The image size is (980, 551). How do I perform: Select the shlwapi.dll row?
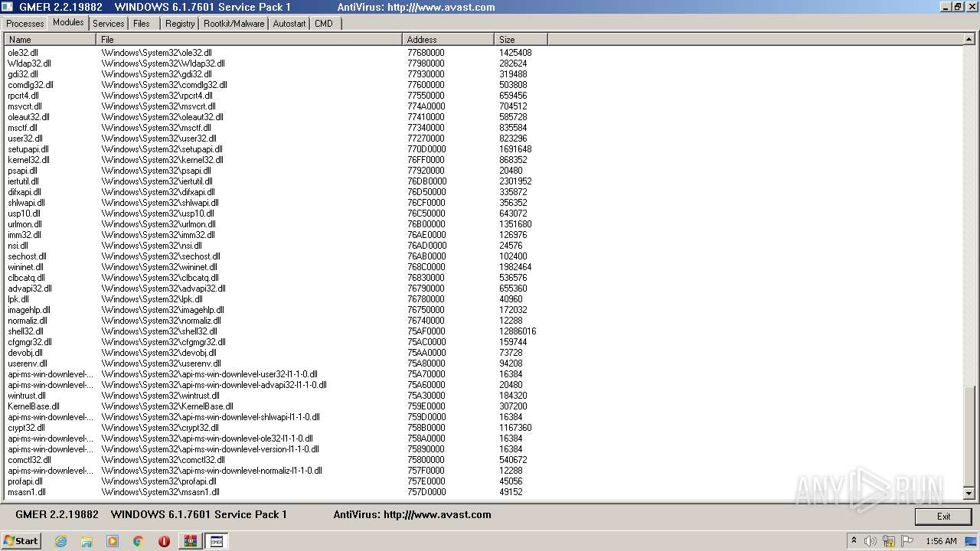point(482,203)
